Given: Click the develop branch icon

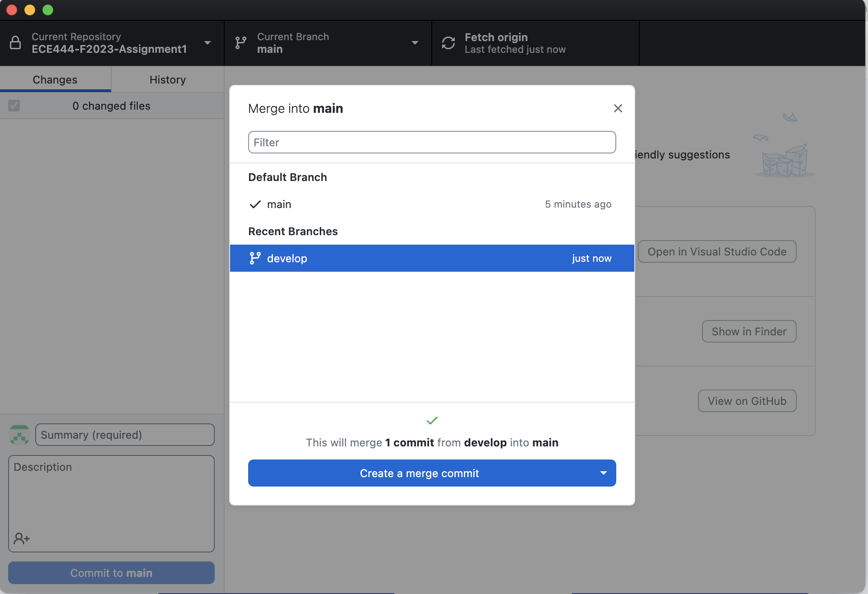Looking at the screenshot, I should click(x=255, y=258).
